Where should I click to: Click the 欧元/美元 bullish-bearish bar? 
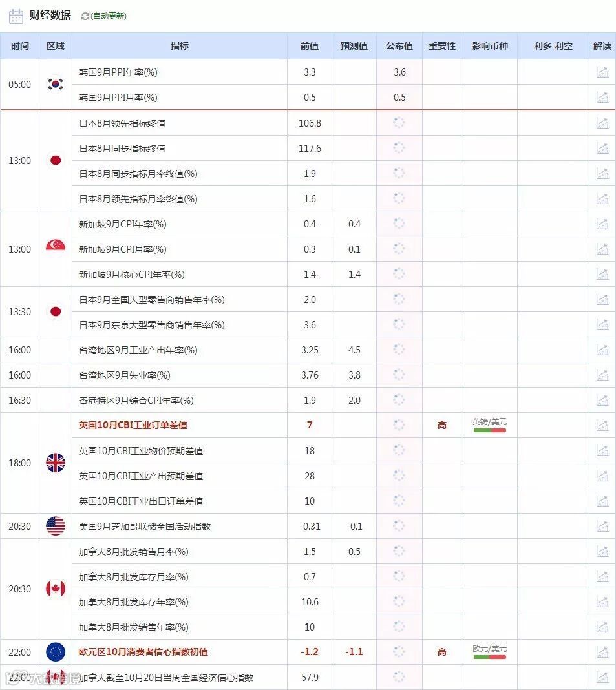[x=489, y=656]
